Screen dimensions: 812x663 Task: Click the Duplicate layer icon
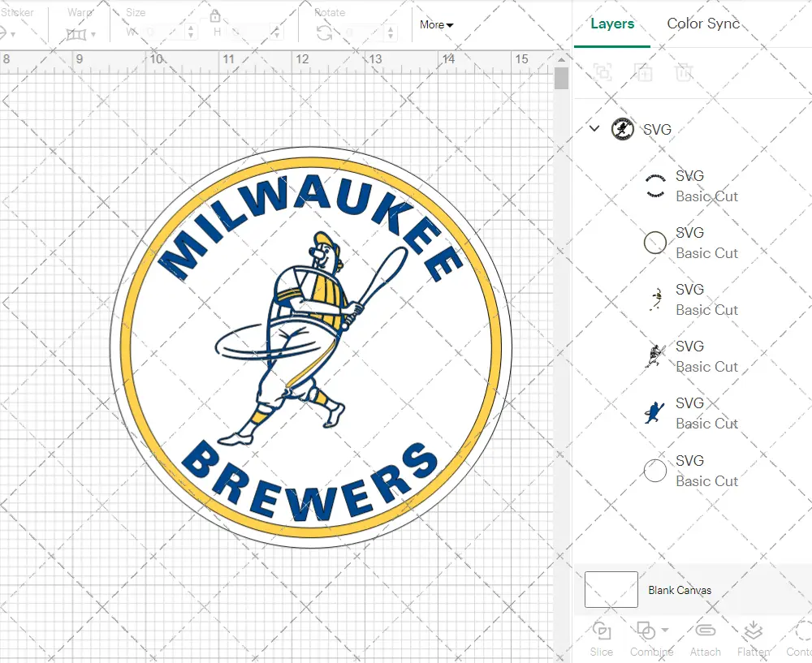pos(643,72)
